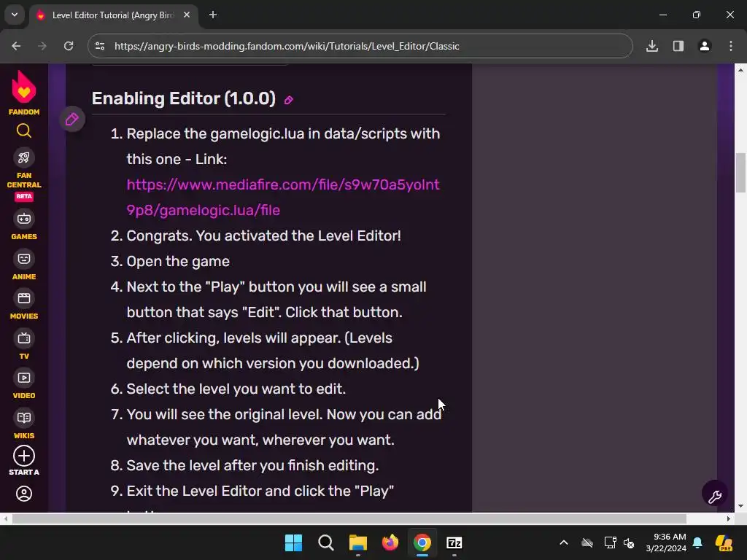Open the wrench tools button

click(x=715, y=494)
